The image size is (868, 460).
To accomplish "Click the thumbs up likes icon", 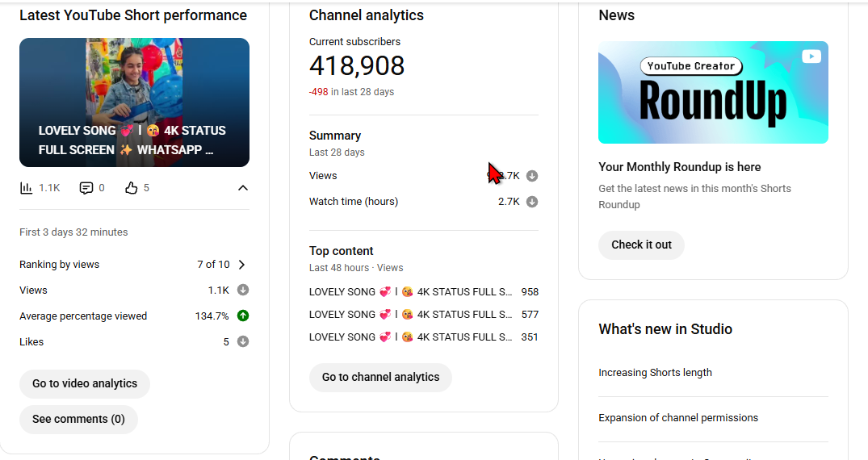I will pos(132,188).
